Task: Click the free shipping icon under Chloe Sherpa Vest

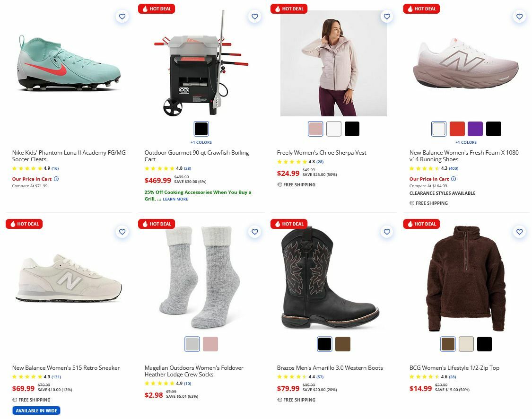Action: [x=279, y=185]
